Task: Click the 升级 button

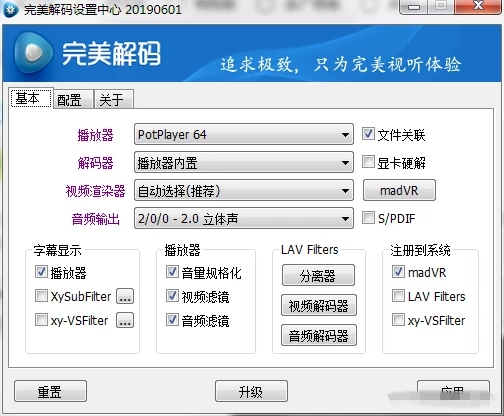Action: 251,391
